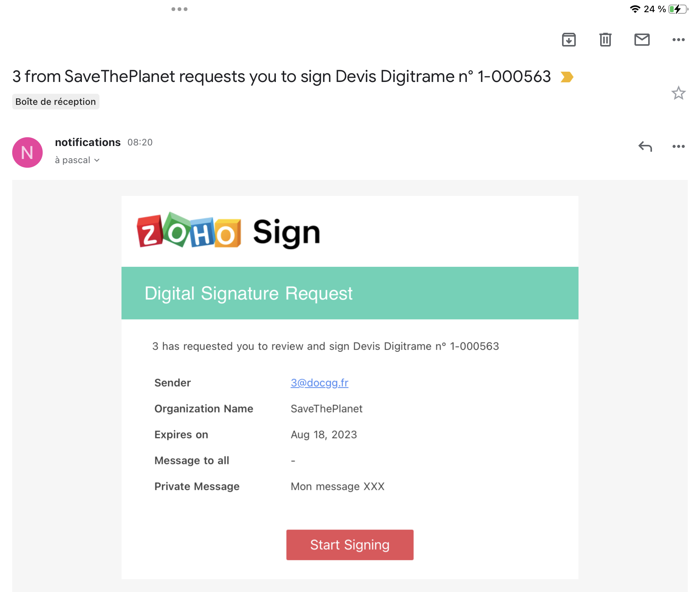Expand recipient details next to 'à pascal'
The width and height of the screenshot is (700, 592).
coord(97,160)
